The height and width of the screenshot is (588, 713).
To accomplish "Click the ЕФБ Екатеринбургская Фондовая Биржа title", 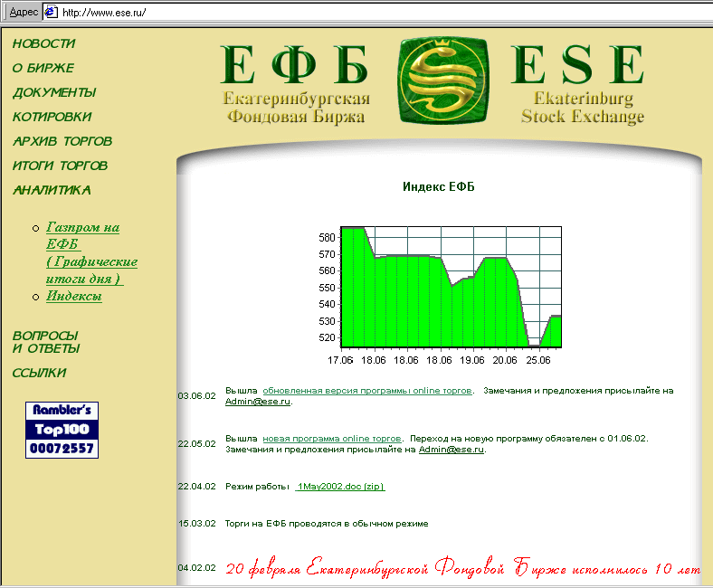I will coord(295,84).
